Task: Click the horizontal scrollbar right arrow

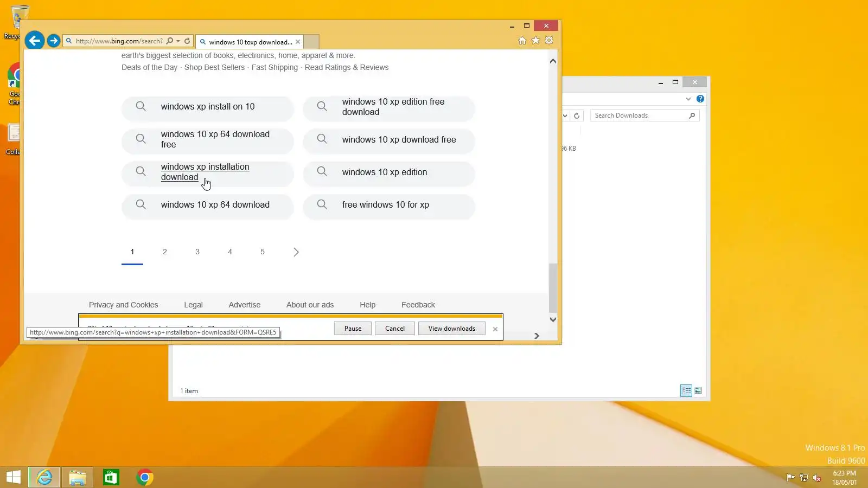Action: click(x=537, y=336)
